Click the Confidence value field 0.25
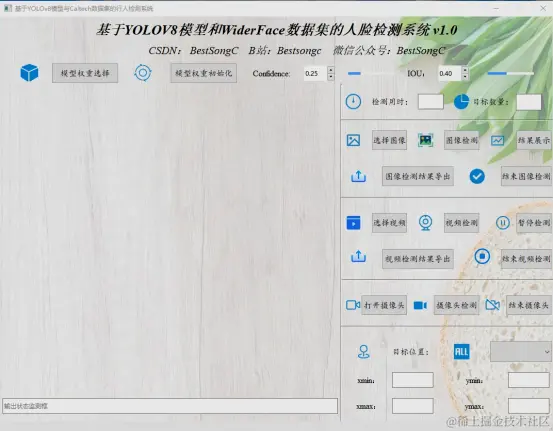The image size is (554, 432). pos(316,73)
